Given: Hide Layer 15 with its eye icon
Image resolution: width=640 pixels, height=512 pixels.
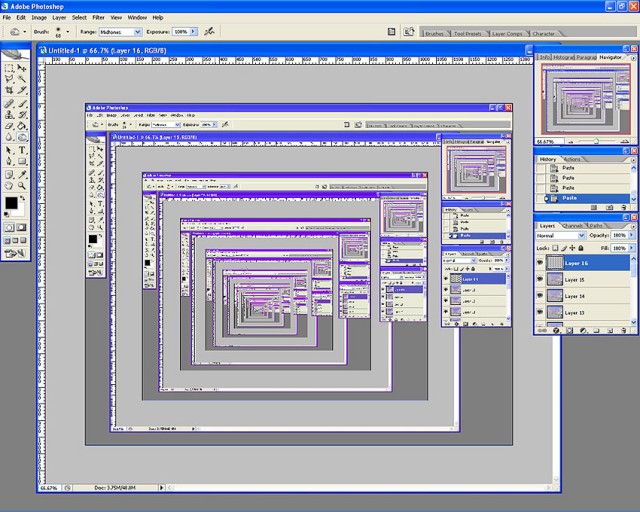Looking at the screenshot, I should click(540, 279).
